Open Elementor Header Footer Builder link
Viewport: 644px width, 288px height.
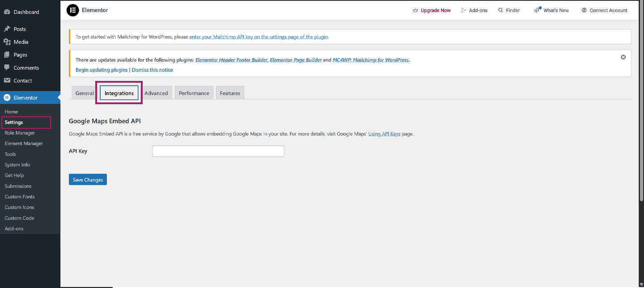coord(231,60)
